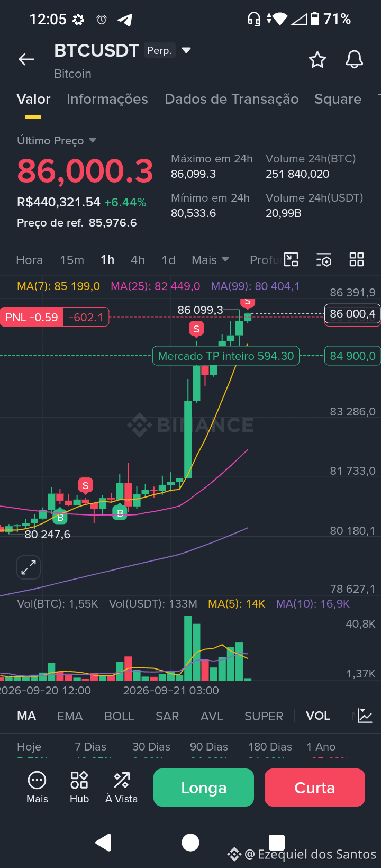
Task: Select the 4h timeframe
Action: [x=138, y=260]
